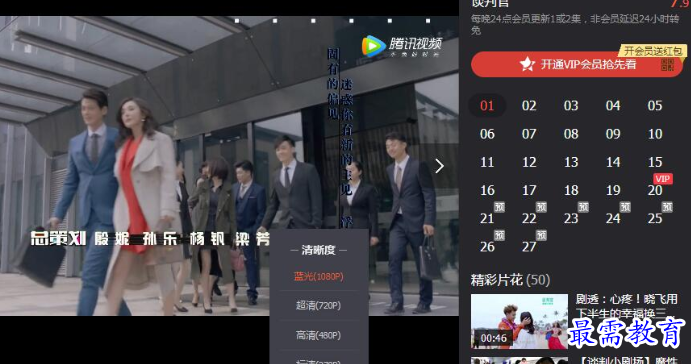691x364 pixels.
Task: Play episode 09
Action: [613, 134]
